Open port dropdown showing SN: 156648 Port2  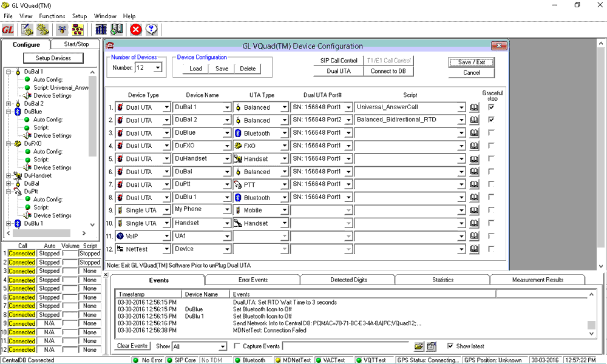(348, 120)
